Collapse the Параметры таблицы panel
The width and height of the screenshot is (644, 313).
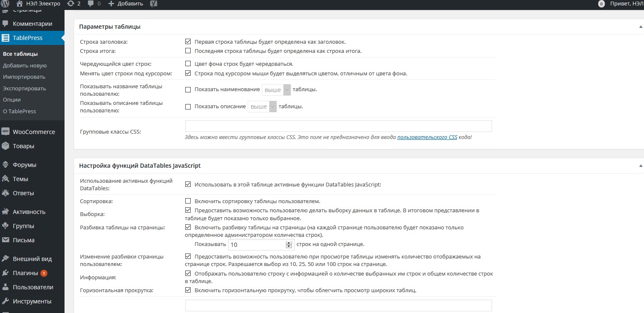[x=641, y=27]
